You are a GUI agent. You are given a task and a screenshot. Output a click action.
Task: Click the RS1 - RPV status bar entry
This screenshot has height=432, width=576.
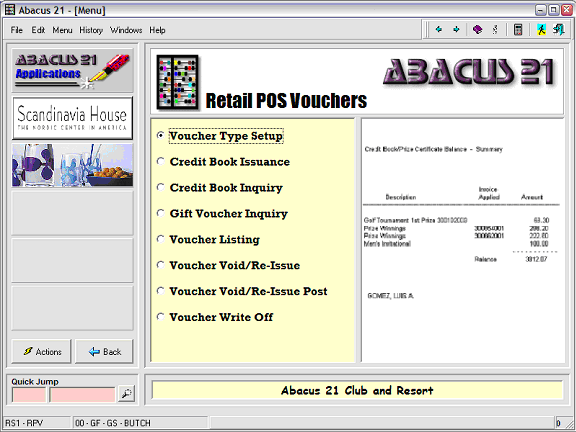pos(37,423)
